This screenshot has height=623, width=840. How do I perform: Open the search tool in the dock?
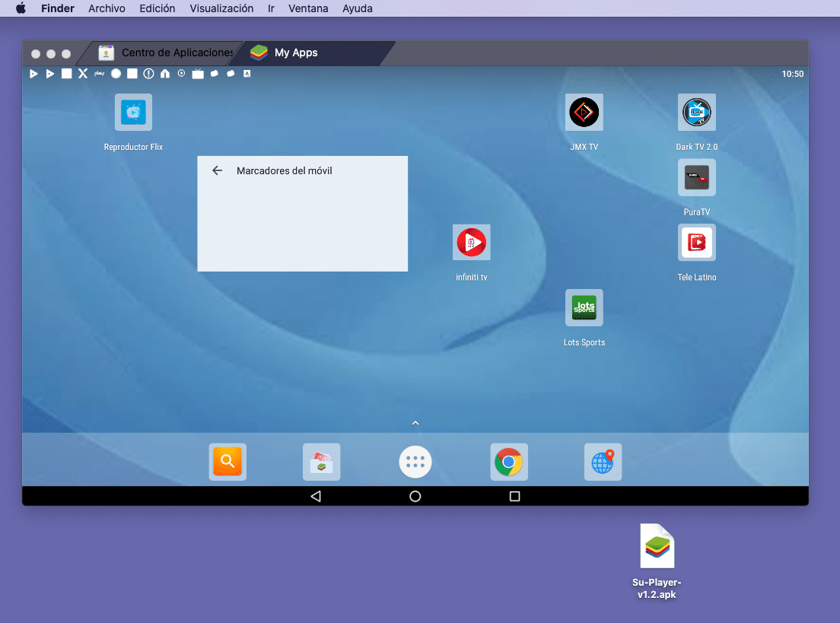point(228,462)
